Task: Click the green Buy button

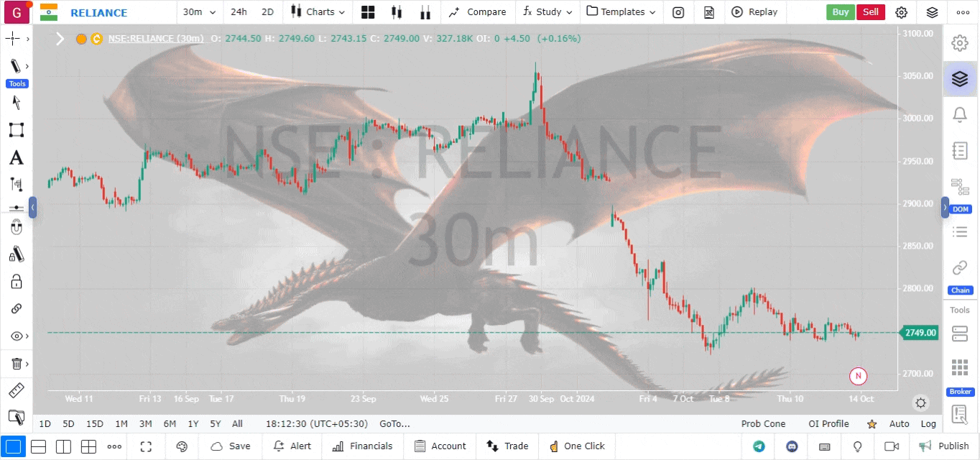Action: click(x=840, y=12)
